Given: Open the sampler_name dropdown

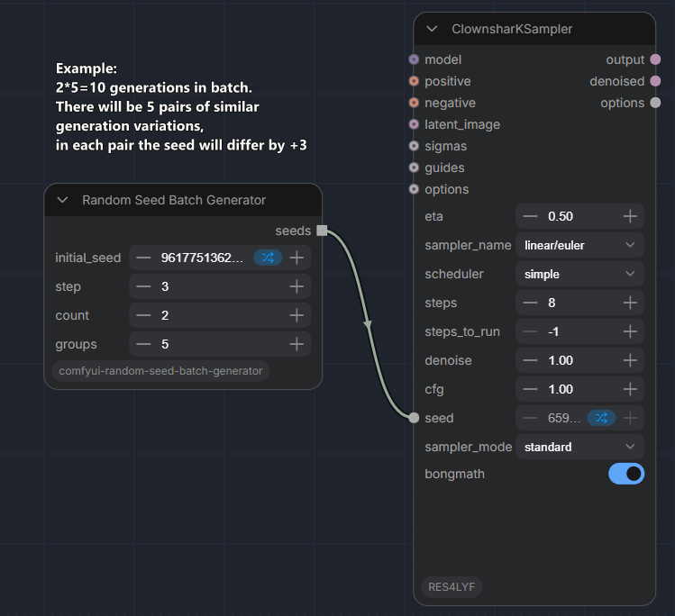Looking at the screenshot, I should point(579,245).
